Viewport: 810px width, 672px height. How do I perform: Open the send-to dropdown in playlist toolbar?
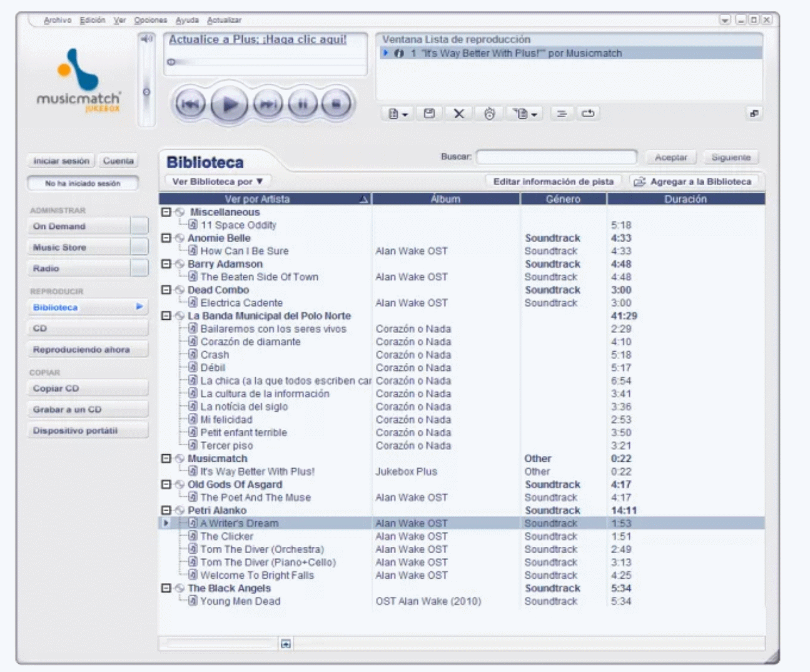[525, 114]
